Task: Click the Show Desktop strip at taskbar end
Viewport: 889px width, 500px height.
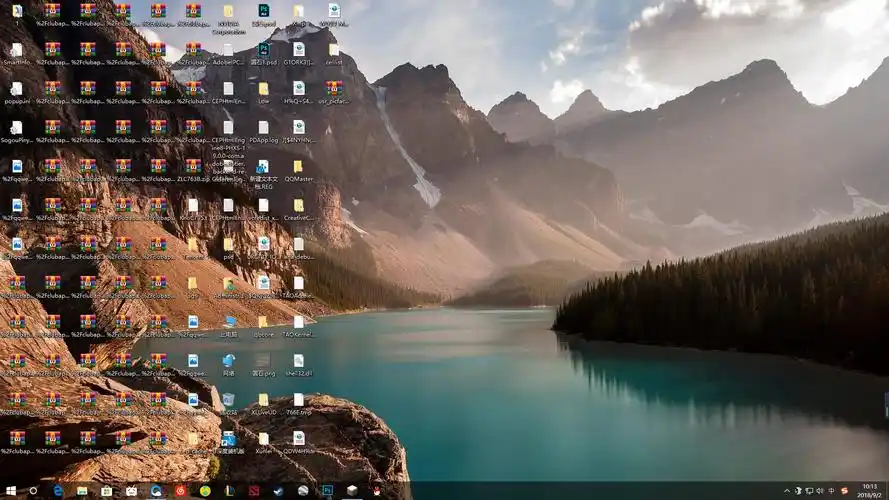Action: pyautogui.click(x=887, y=491)
